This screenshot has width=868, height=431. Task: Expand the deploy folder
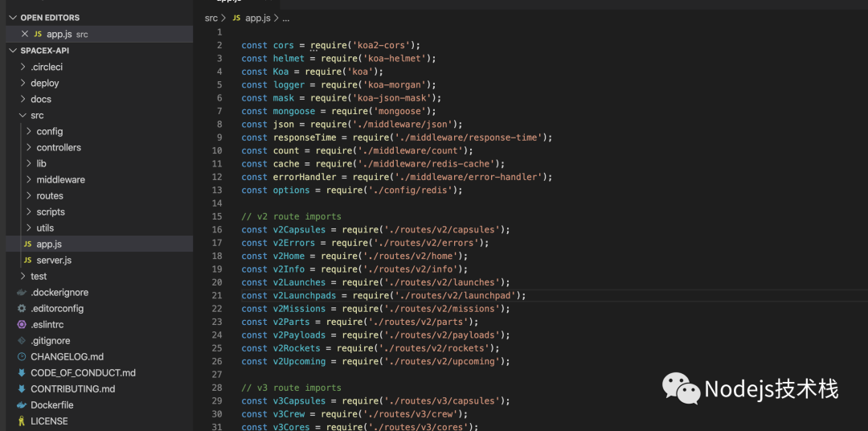tap(23, 83)
